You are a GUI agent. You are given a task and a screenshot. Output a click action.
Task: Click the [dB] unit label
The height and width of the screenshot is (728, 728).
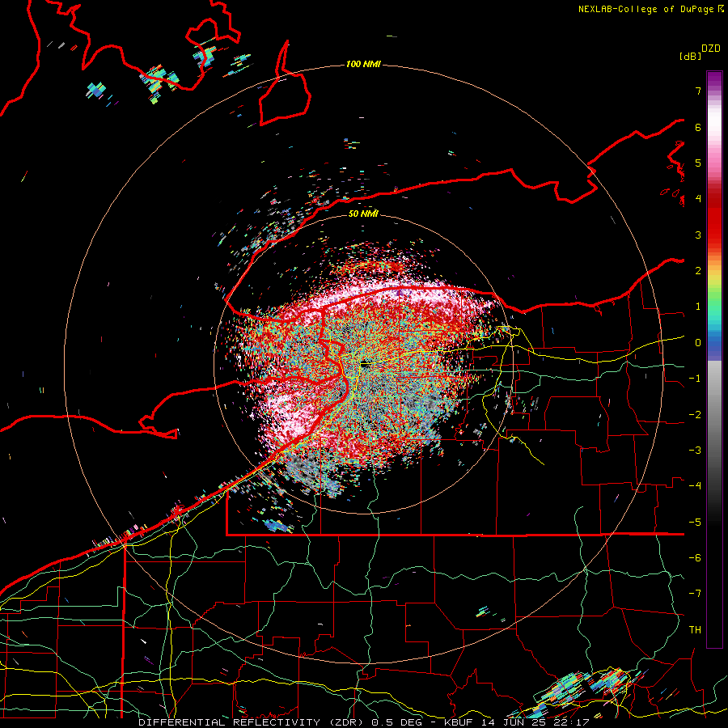(691, 56)
